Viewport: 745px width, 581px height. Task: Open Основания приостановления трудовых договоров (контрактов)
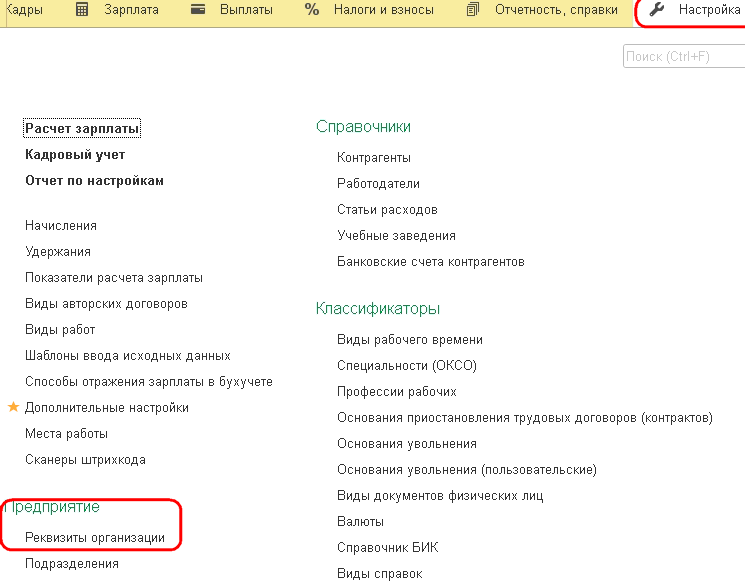coord(525,418)
